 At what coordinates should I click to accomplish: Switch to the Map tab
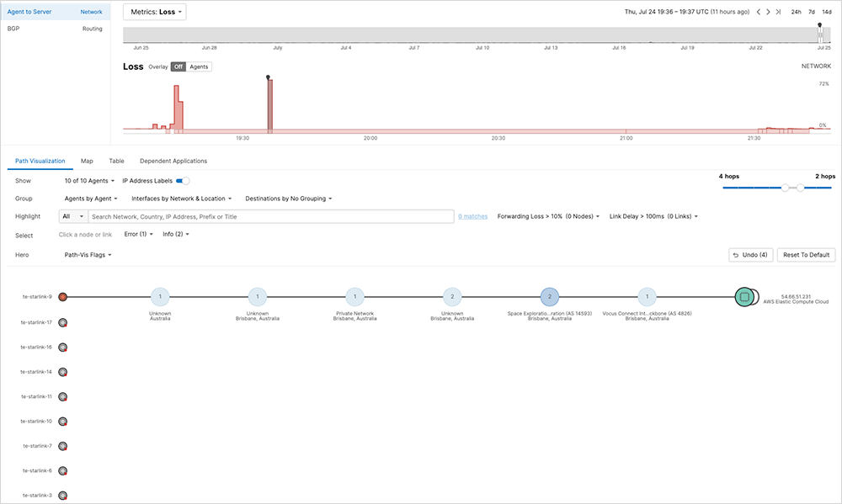[87, 161]
